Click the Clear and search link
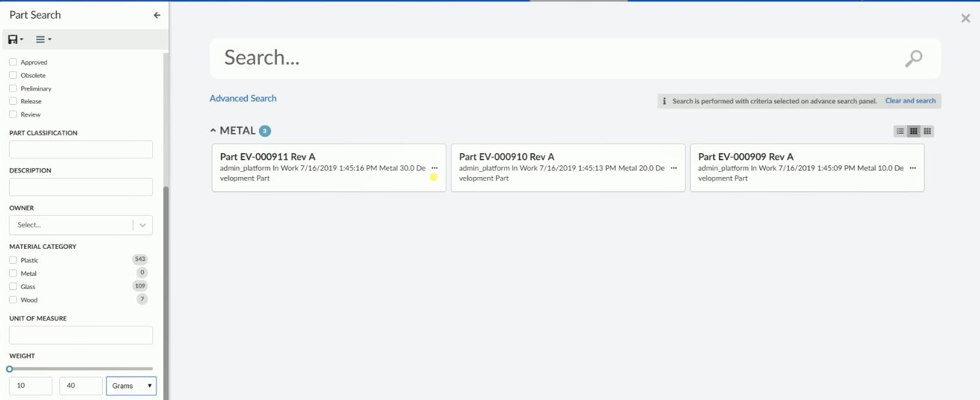The width and height of the screenshot is (980, 400). 910,101
